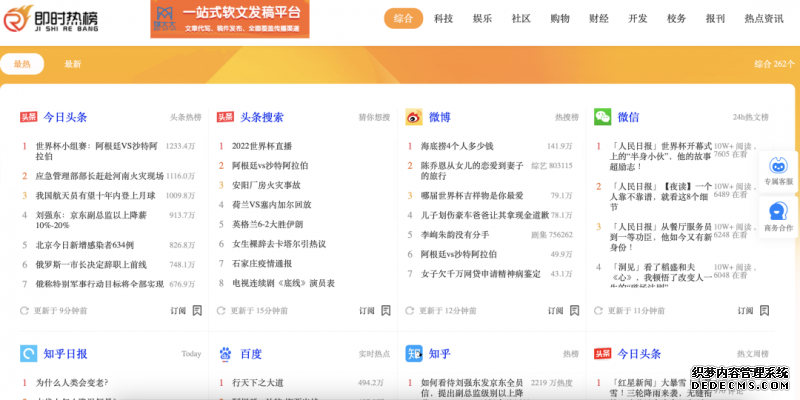800x400 pixels.
Task: Switch sorting to 最新
Action: tap(72, 64)
